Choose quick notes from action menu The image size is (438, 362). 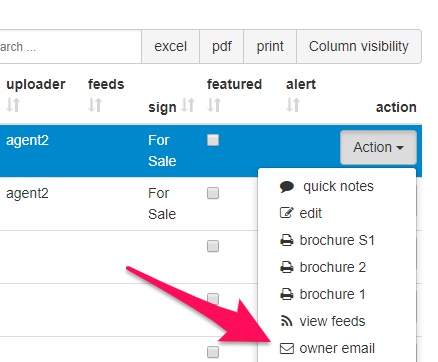337,186
